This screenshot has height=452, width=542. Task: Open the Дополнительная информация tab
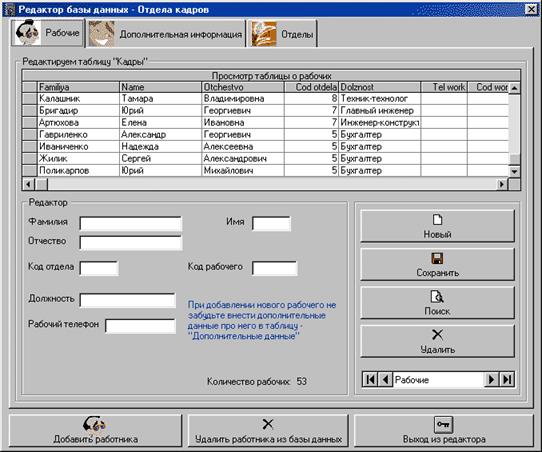166,34
